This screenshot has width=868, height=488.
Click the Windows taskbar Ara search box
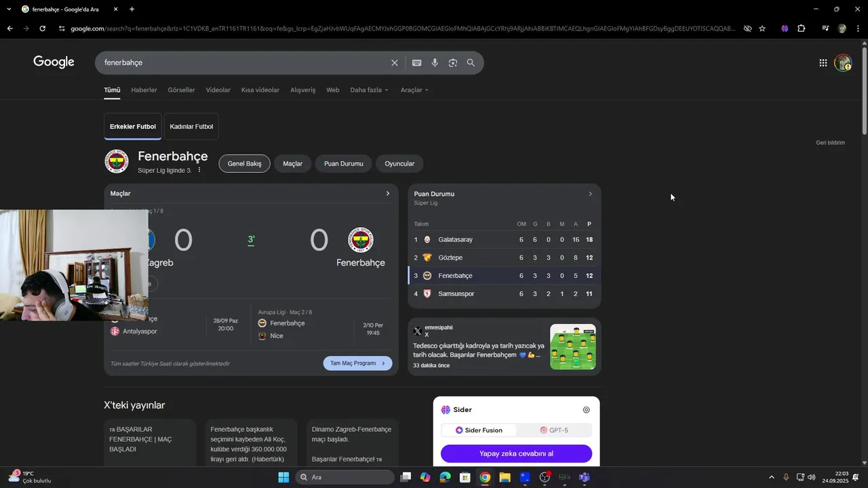point(345,477)
